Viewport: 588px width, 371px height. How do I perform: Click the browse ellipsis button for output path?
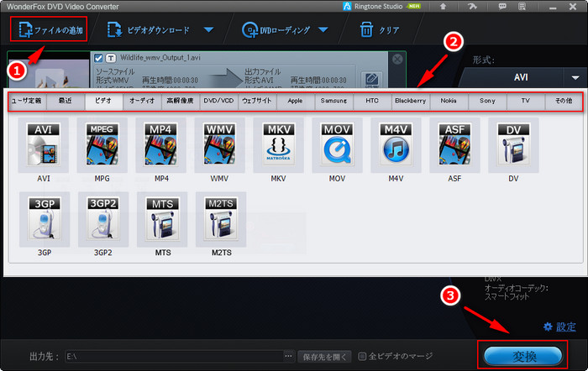tap(288, 356)
